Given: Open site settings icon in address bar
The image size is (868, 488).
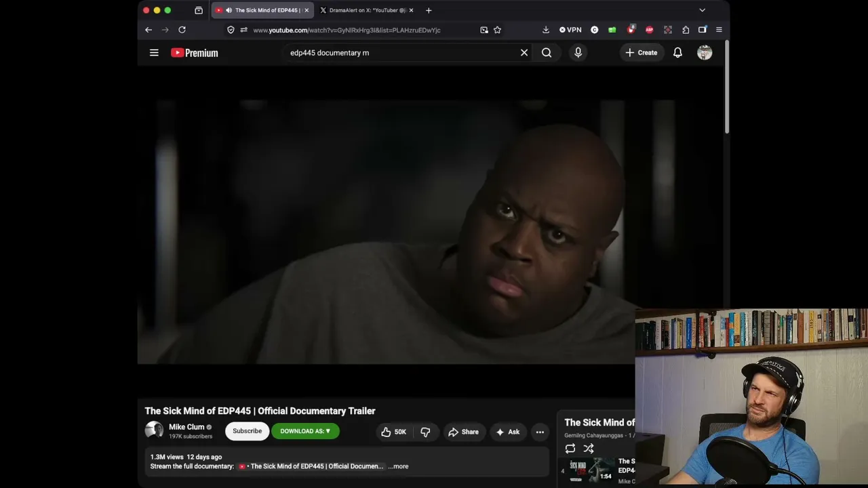Looking at the screenshot, I should coord(243,30).
